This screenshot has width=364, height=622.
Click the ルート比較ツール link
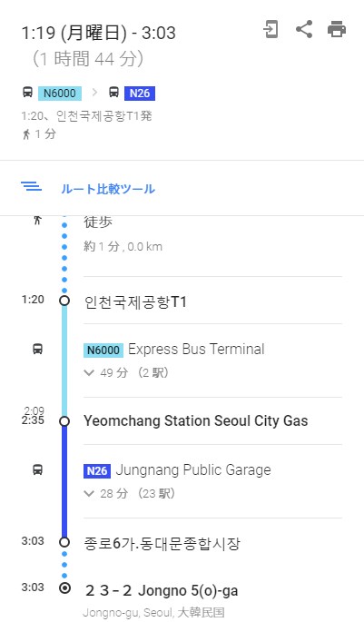[108, 189]
